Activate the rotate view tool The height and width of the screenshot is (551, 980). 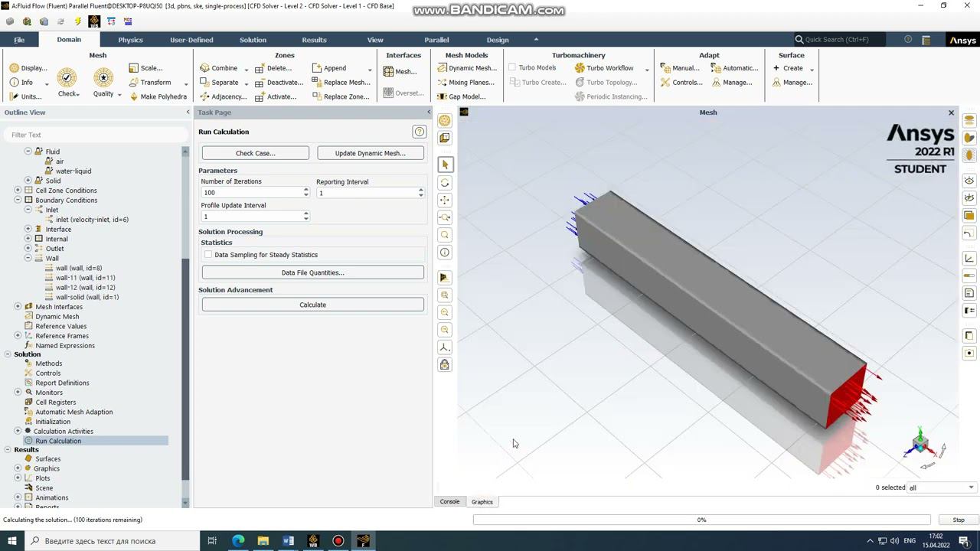pyautogui.click(x=445, y=183)
